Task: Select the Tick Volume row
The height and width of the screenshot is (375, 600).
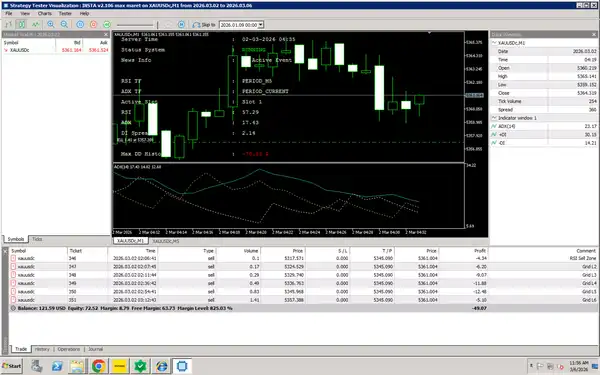Action: pyautogui.click(x=544, y=101)
